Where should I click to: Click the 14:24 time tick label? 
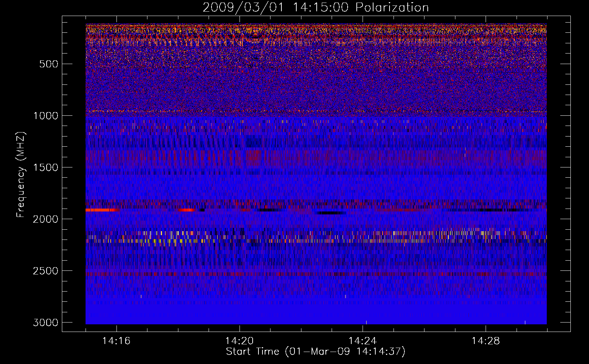pos(363,341)
